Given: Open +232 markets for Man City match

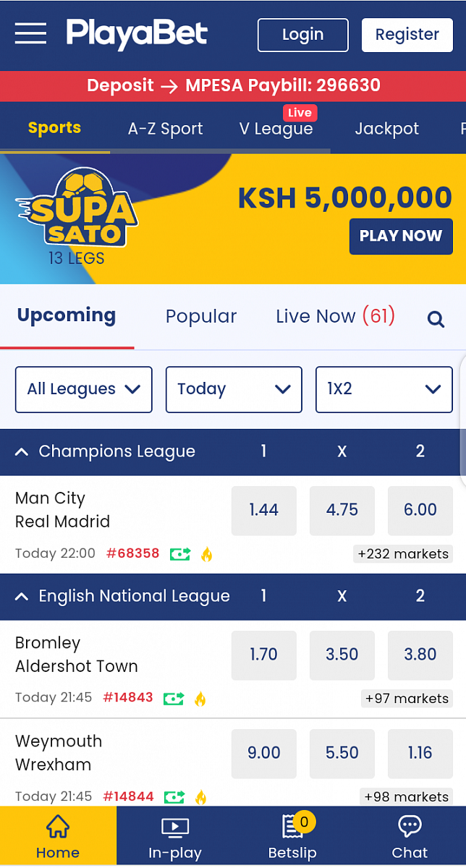Looking at the screenshot, I should click(404, 554).
